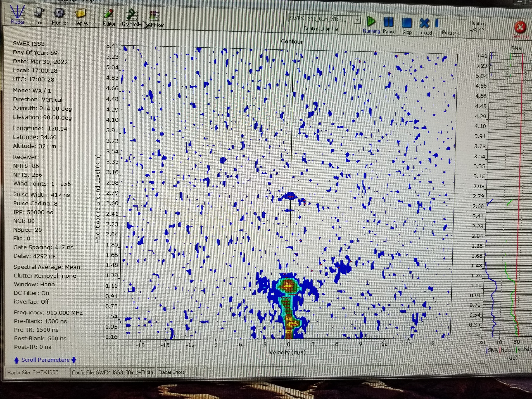532x399 pixels.
Task: Launch the Editor pencil icon
Action: (109, 14)
